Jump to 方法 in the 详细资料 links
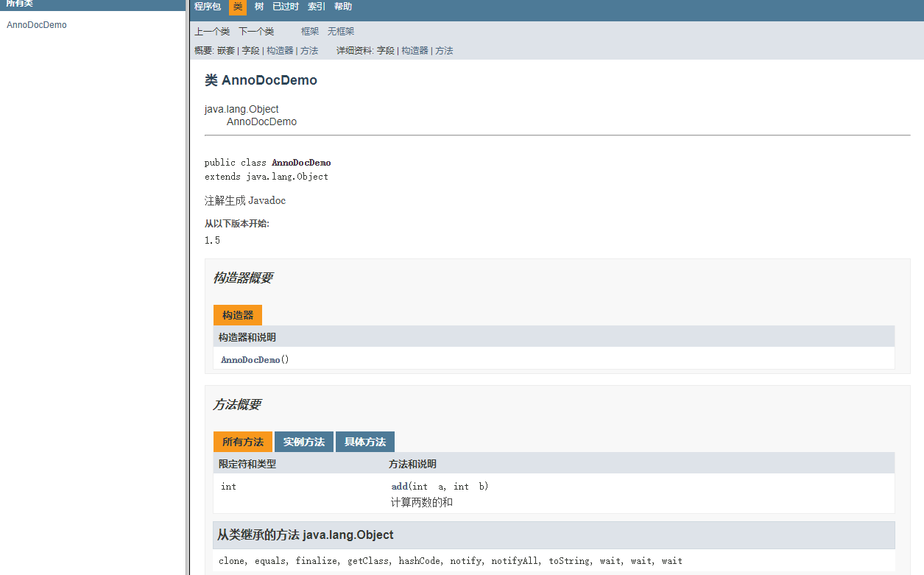This screenshot has height=575, width=924. pos(444,51)
